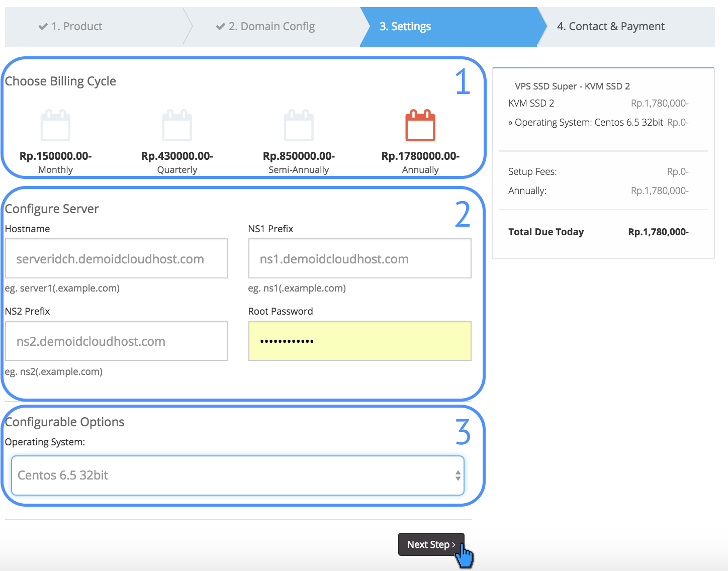Choose the Rp.150000.00 Monthly price option
Screen dimensions: 728x571
(55, 156)
